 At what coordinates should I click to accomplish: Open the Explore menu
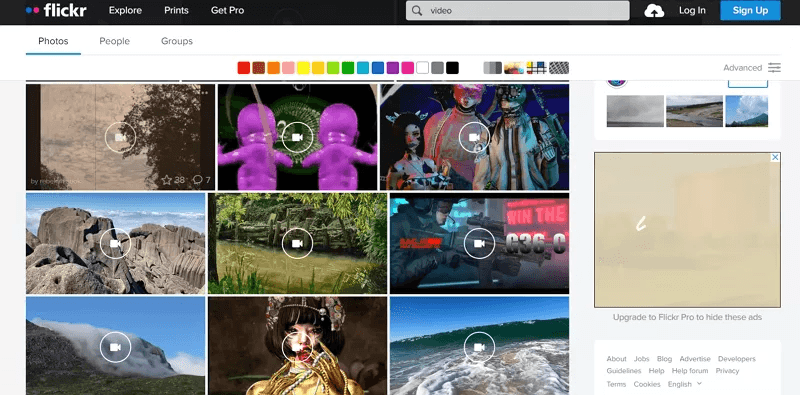[x=125, y=10]
